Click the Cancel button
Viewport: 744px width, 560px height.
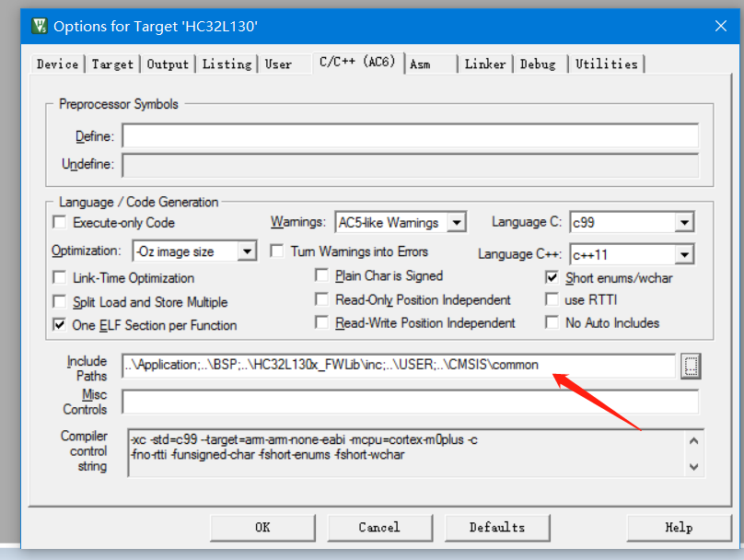[379, 527]
